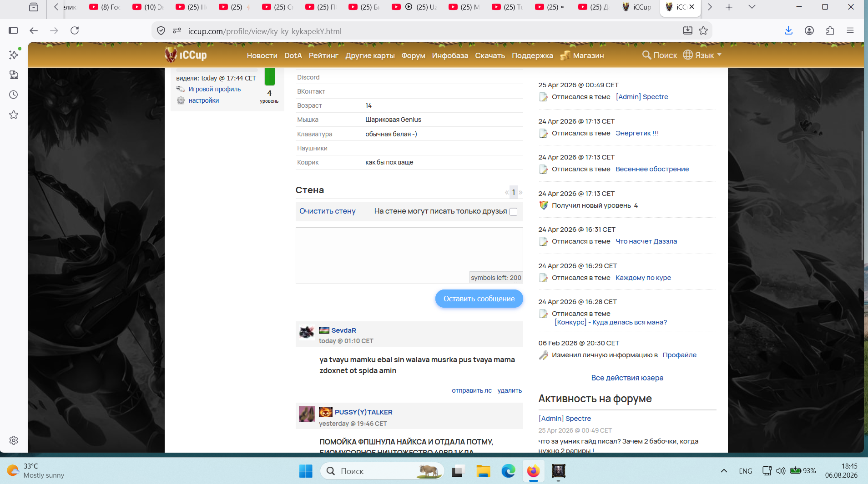Open browser history clock icon in sidebar

point(14,95)
